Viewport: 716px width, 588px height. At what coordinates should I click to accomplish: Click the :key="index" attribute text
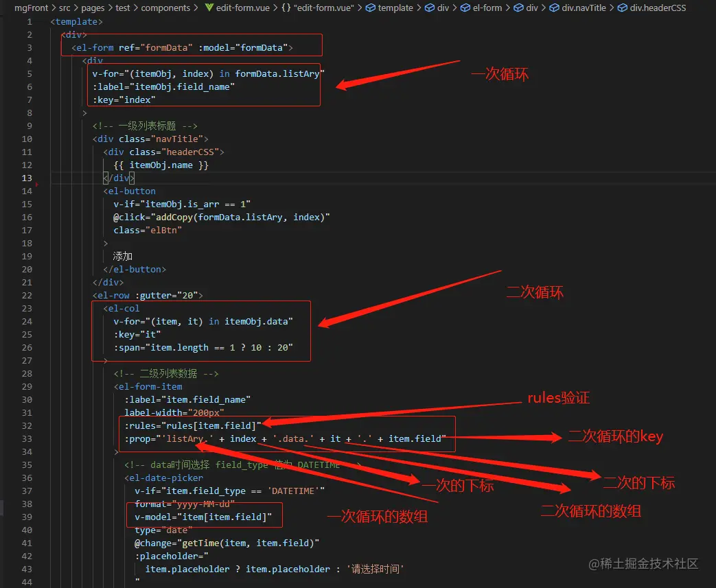pyautogui.click(x=124, y=99)
